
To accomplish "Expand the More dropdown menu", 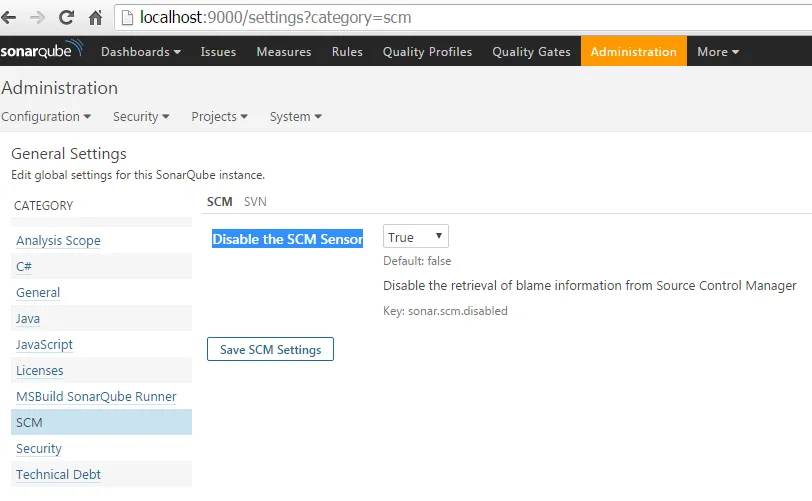I will (x=718, y=52).
